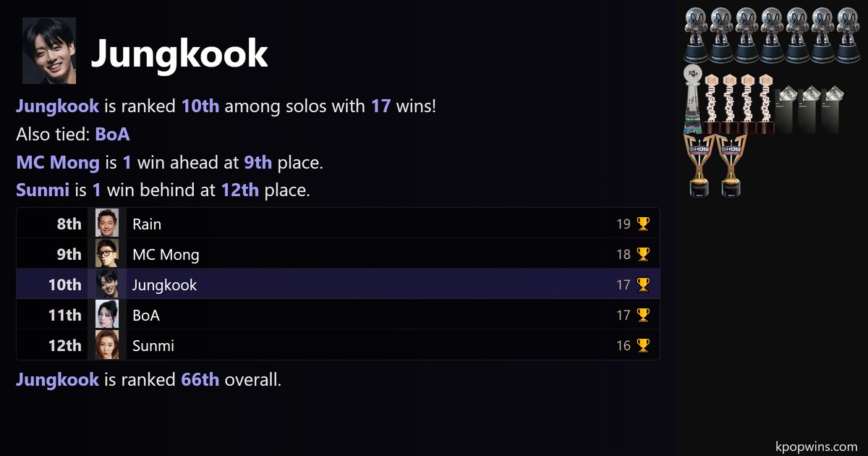Click the first rose-gold spiral trophy
Viewport: 868px width, 456px height.
coord(712,103)
